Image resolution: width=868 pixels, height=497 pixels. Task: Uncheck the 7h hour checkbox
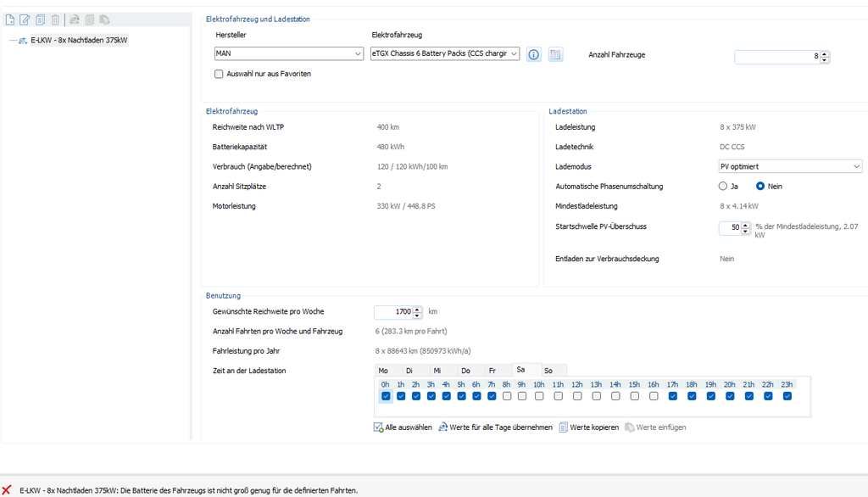(492, 396)
